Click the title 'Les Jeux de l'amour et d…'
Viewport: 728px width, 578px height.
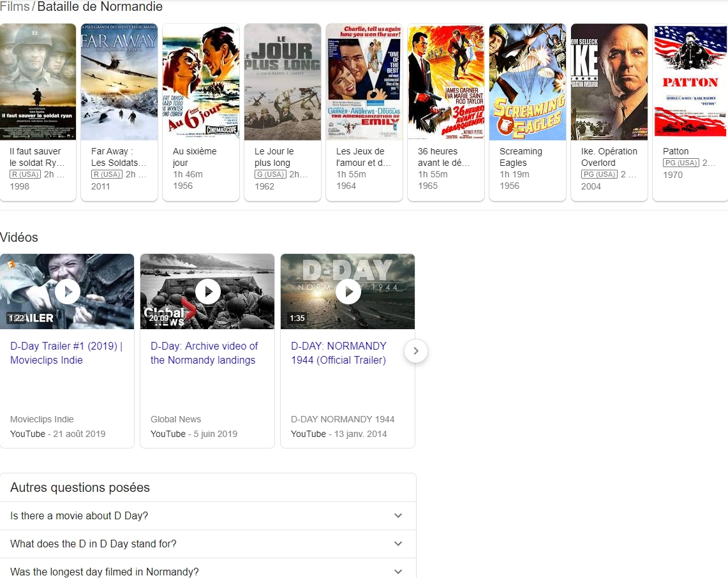coord(364,157)
